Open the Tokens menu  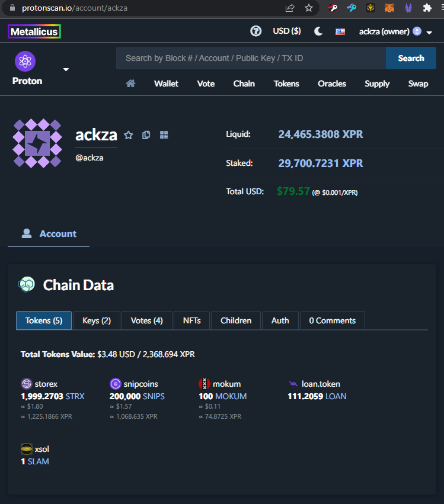pyautogui.click(x=286, y=84)
